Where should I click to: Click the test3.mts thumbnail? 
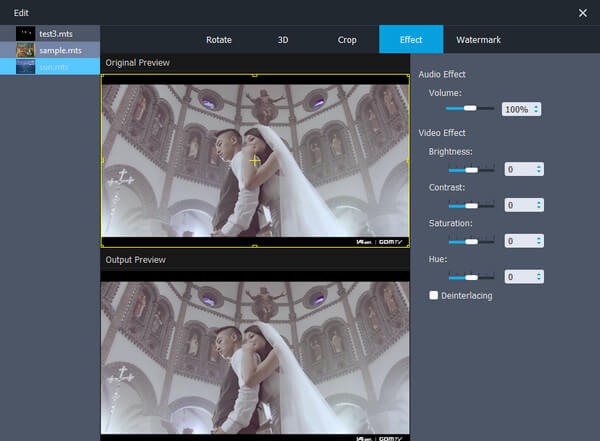(x=25, y=33)
